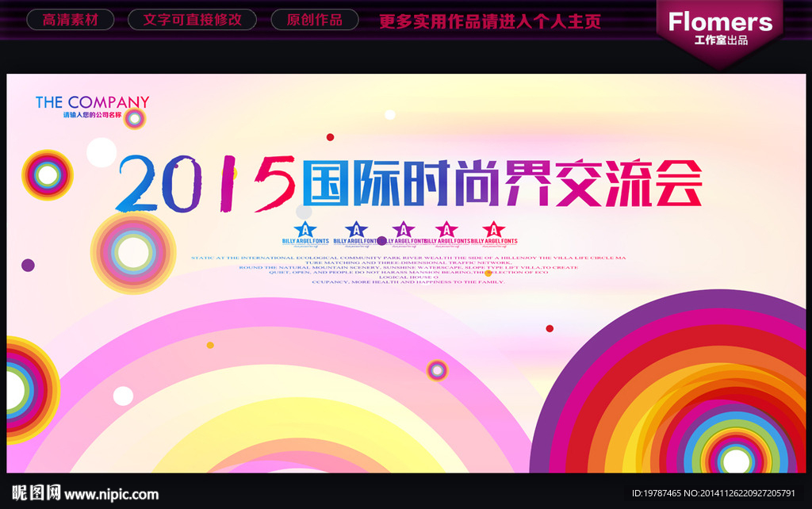Select the line TURE MATCHING AND THREE-DIMENSIONAL TRAFFIC NETWORK

coord(408,262)
